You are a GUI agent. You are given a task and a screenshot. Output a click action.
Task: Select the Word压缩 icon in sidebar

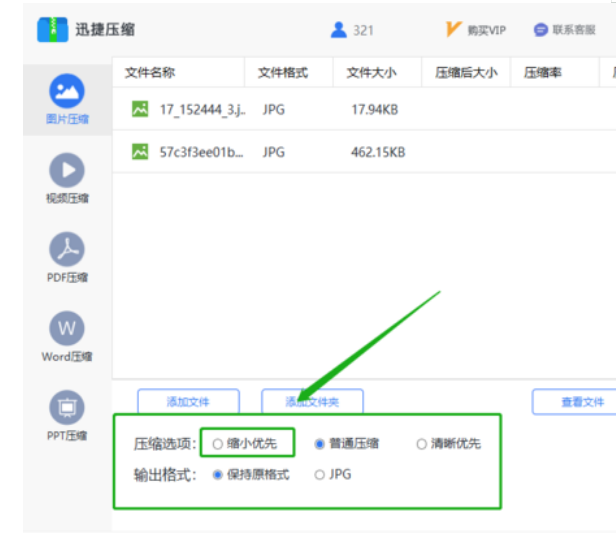coord(67,328)
